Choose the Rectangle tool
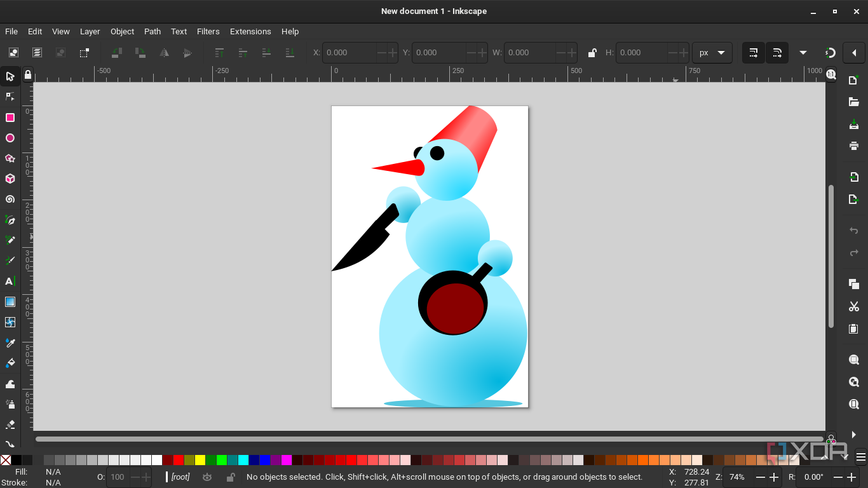This screenshot has width=868, height=488. pos(10,118)
